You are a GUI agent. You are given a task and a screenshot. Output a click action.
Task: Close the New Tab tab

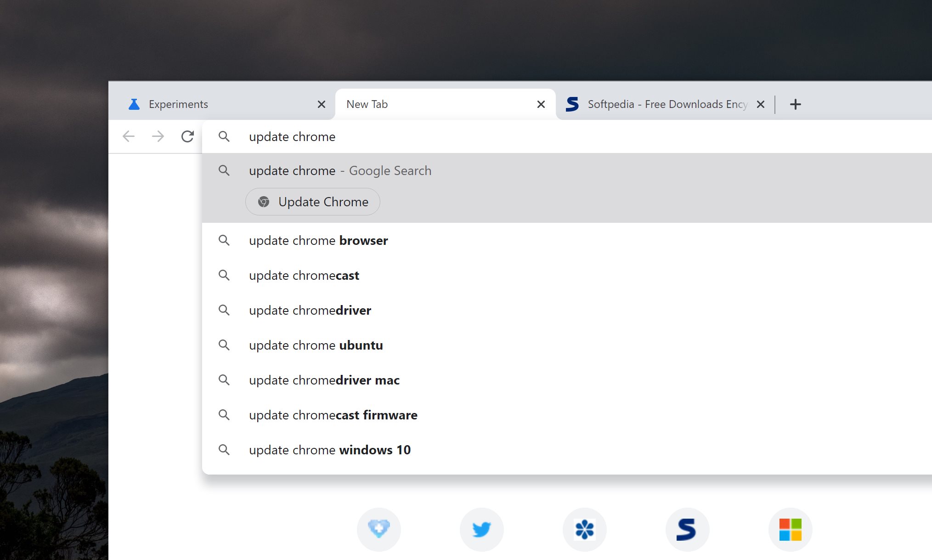(540, 104)
